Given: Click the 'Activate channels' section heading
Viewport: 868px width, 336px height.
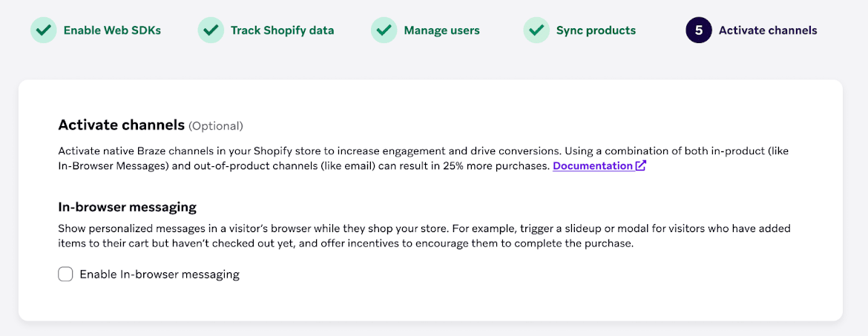Looking at the screenshot, I should point(121,125).
